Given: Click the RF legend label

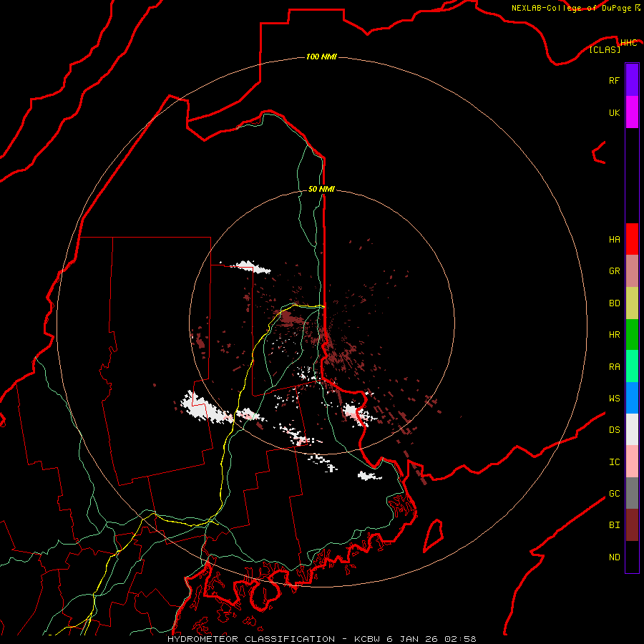Looking at the screenshot, I should point(614,80).
